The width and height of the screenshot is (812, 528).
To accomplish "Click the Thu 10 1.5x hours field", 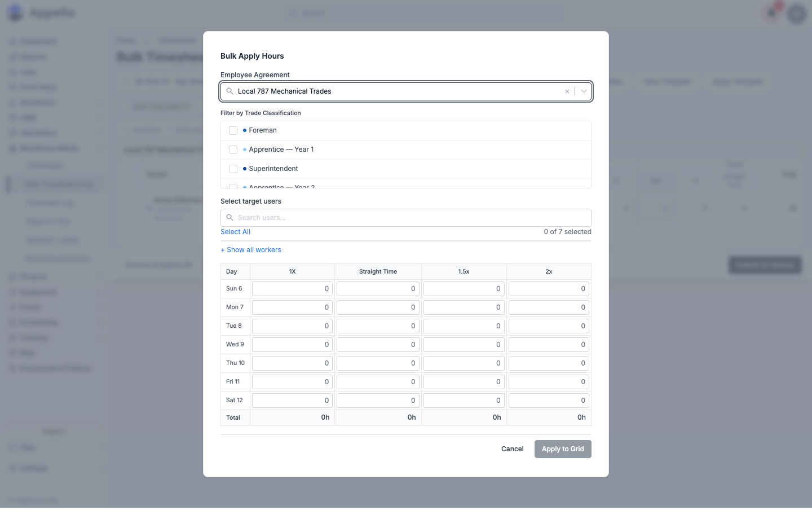I will pyautogui.click(x=464, y=363).
